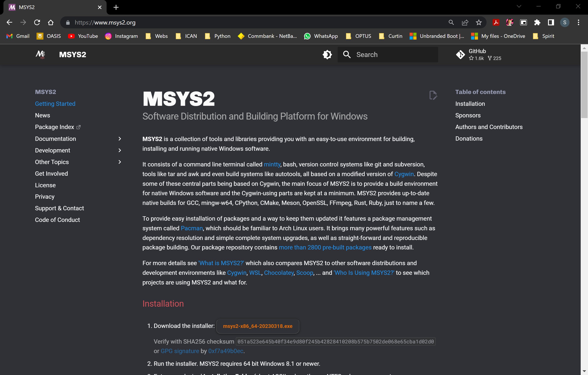Open the Commbank - NetBa... bookmark
This screenshot has width=588, height=375.
(x=267, y=36)
